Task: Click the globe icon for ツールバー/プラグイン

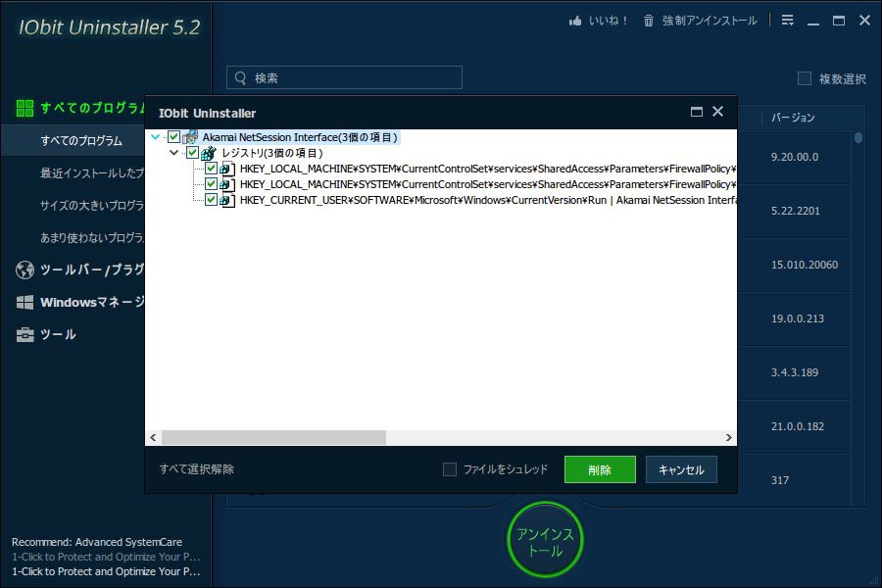Action: tap(24, 270)
